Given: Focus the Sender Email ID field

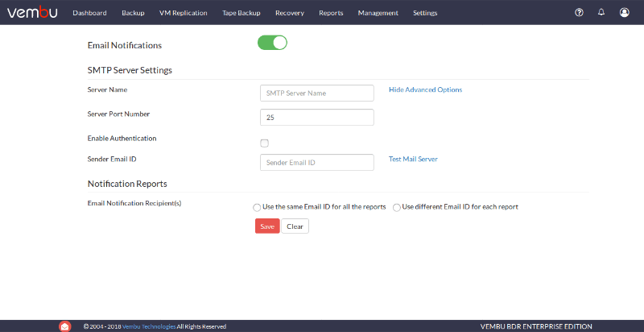Looking at the screenshot, I should tap(317, 162).
